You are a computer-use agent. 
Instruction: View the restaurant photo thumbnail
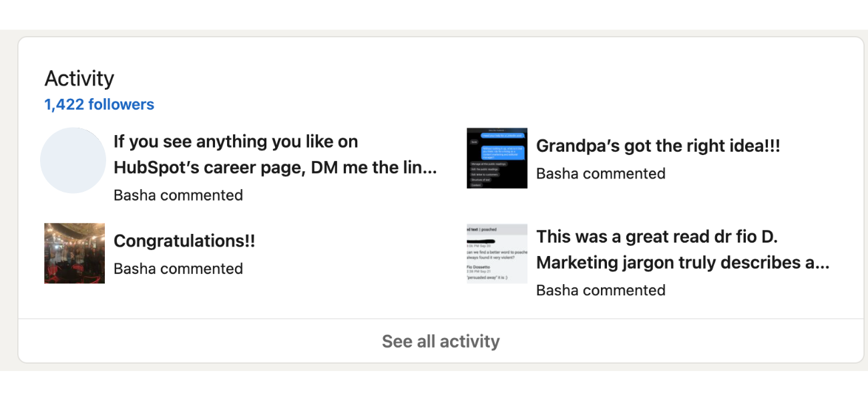pyautogui.click(x=75, y=253)
